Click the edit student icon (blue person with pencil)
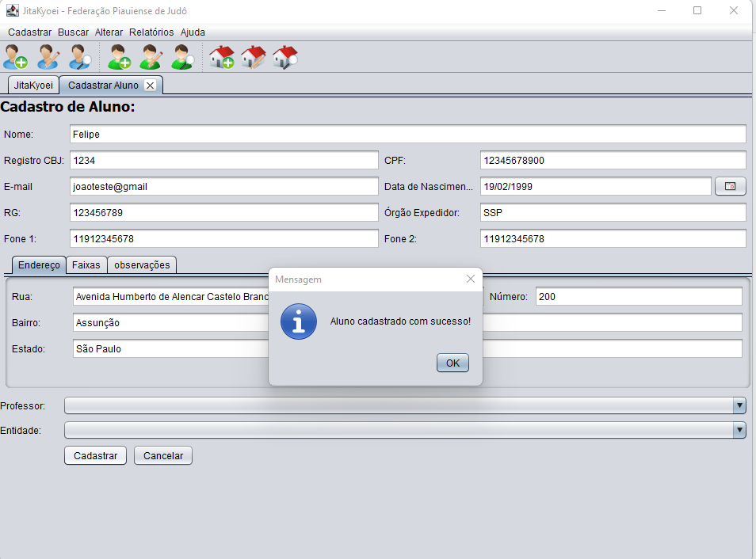The width and height of the screenshot is (756, 559). click(x=48, y=57)
